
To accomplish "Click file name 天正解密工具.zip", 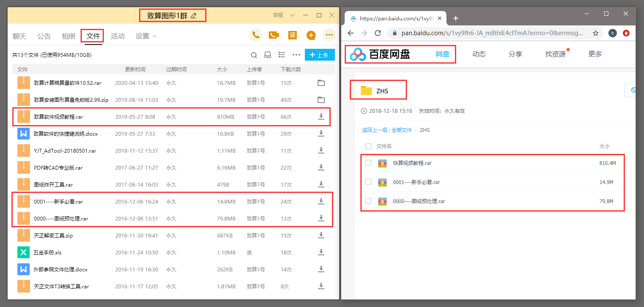I will pos(53,235).
